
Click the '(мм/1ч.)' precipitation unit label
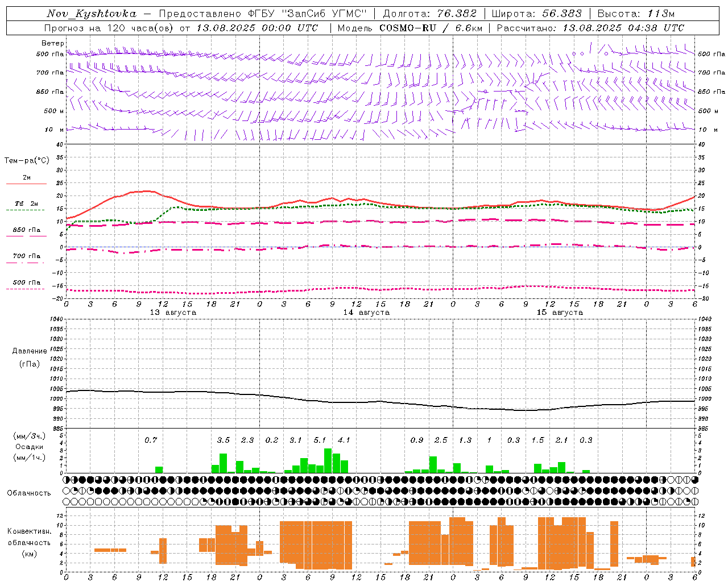tap(29, 458)
